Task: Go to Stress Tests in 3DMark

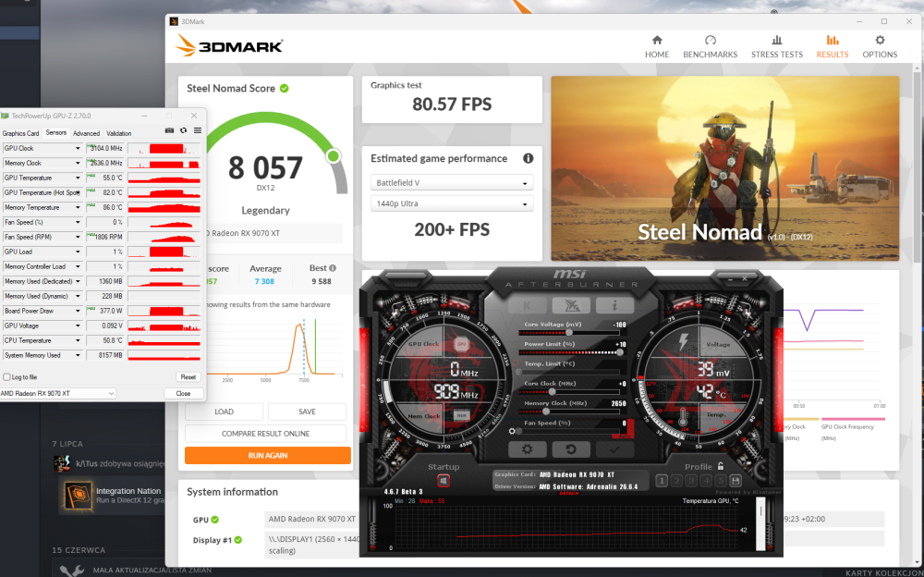Action: [777, 46]
